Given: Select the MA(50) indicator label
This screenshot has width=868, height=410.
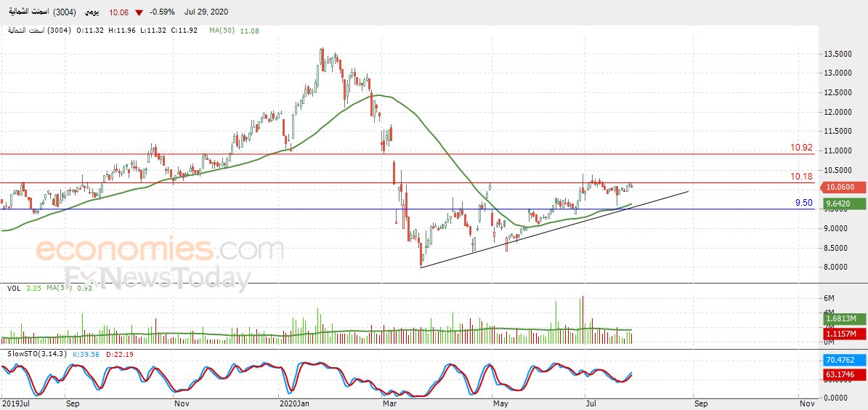Looking at the screenshot, I should (x=222, y=31).
